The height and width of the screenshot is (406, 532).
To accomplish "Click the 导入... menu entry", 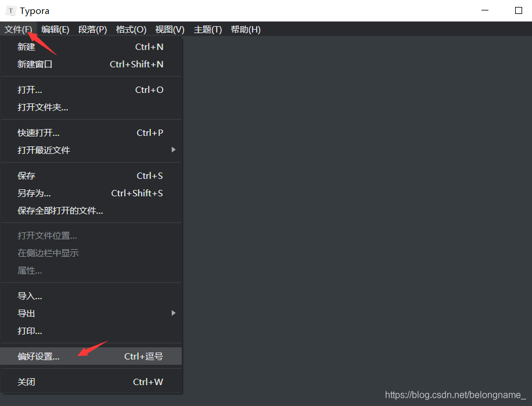I will (91, 296).
